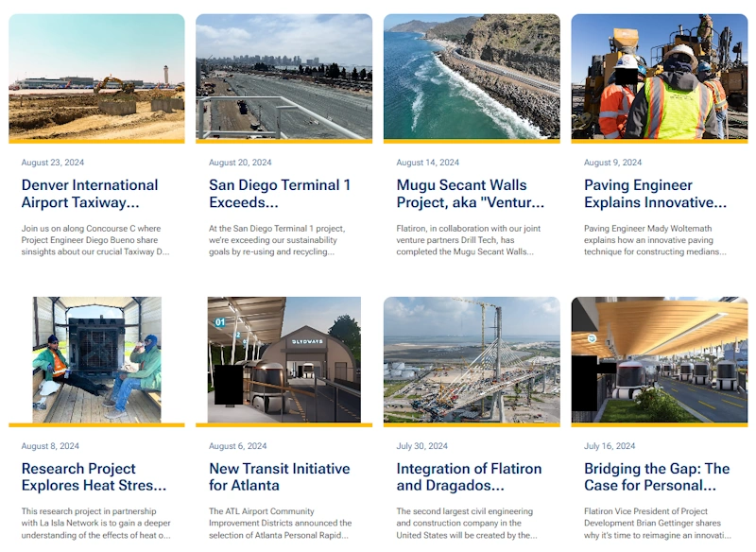Image resolution: width=756 pixels, height=552 pixels.
Task: Click the Glydways station rendering thumbnail
Action: coord(284,359)
